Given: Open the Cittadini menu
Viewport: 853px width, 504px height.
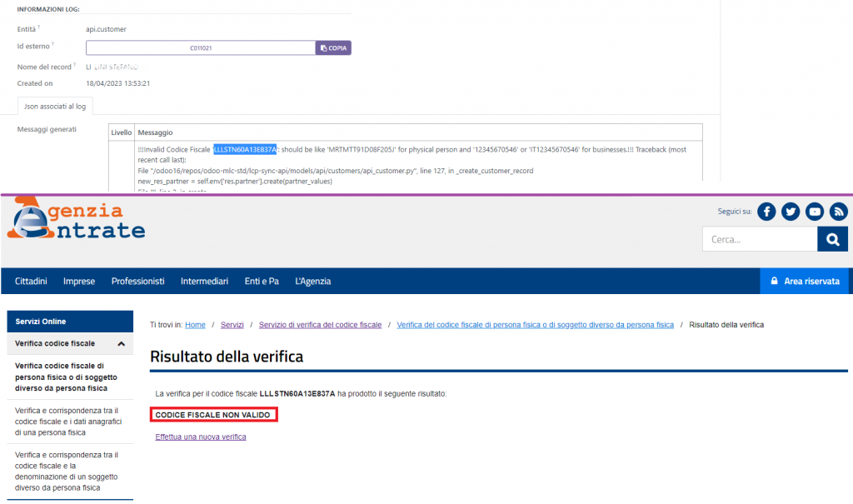Looking at the screenshot, I should pos(31,282).
